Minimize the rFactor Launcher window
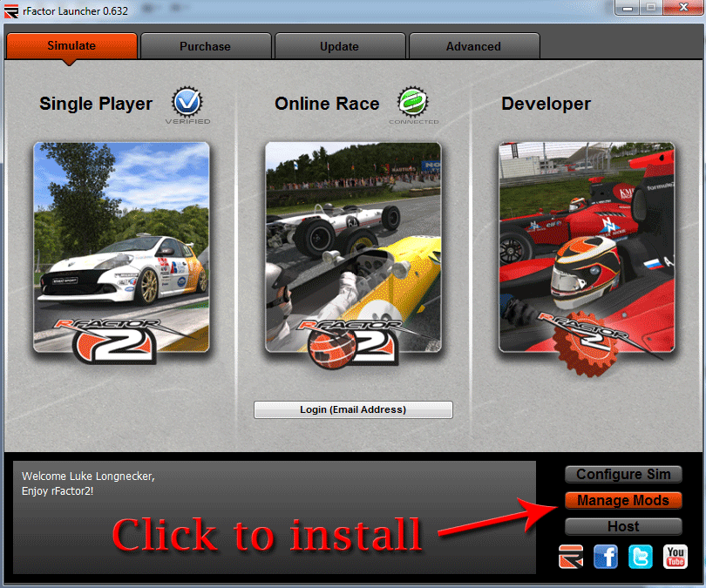Viewport: 706px width, 588px height. [628, 8]
